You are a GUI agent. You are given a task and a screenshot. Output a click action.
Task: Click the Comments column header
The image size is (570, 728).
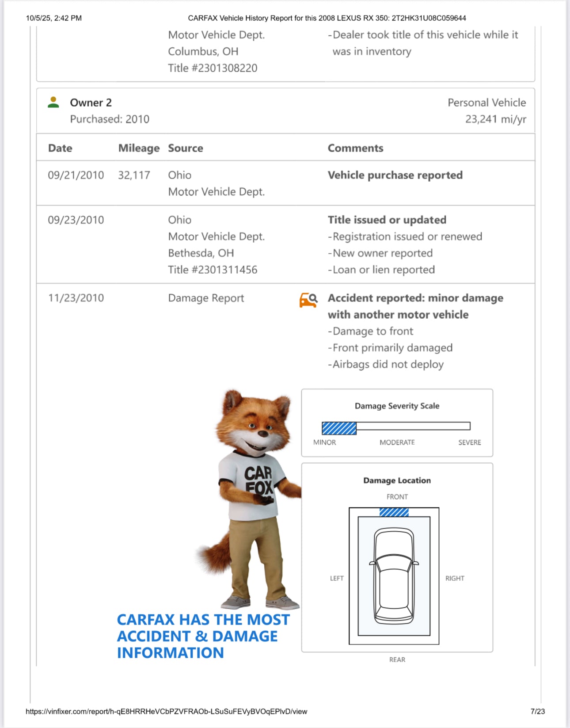click(x=355, y=148)
